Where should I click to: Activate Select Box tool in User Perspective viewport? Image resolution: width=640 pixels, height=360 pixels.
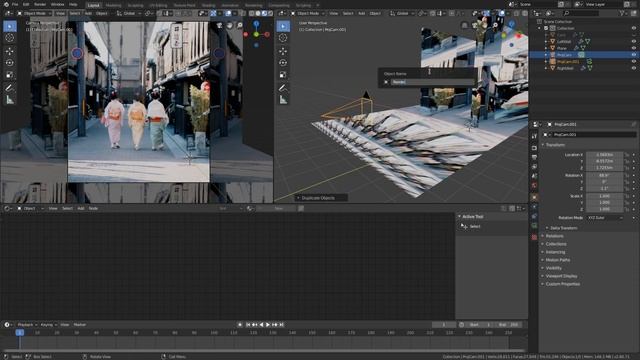(x=283, y=26)
